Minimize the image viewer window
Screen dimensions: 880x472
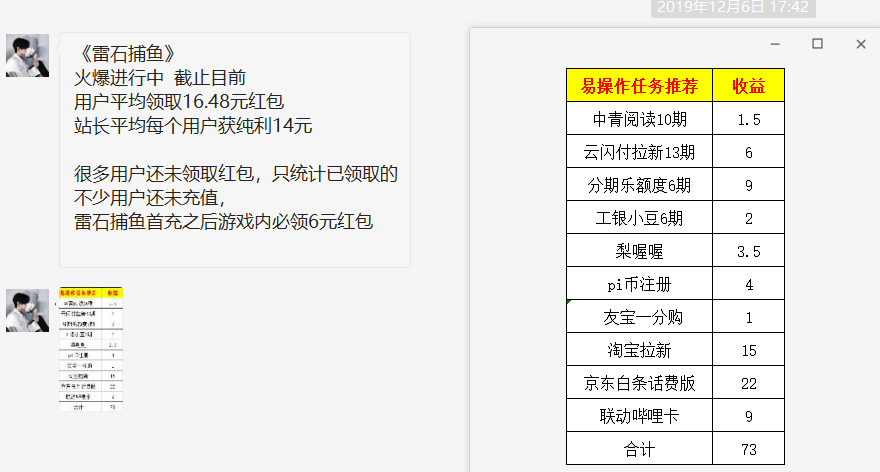point(775,44)
